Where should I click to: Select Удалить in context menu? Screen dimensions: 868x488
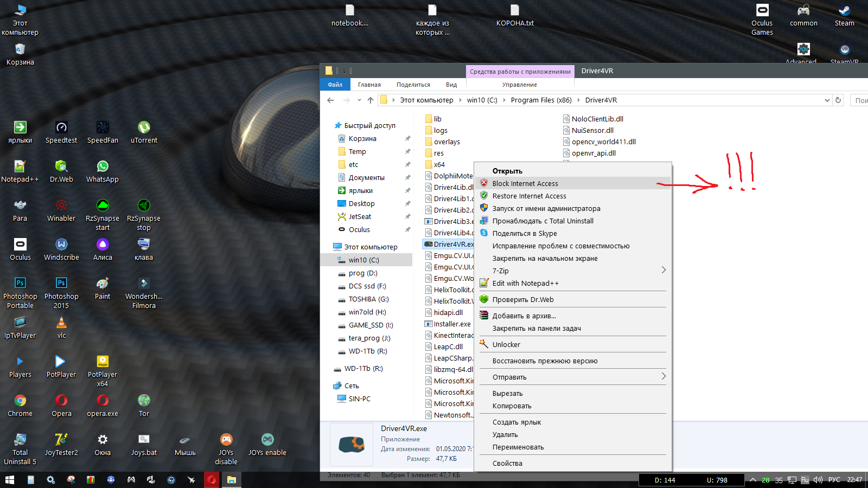pos(573,434)
